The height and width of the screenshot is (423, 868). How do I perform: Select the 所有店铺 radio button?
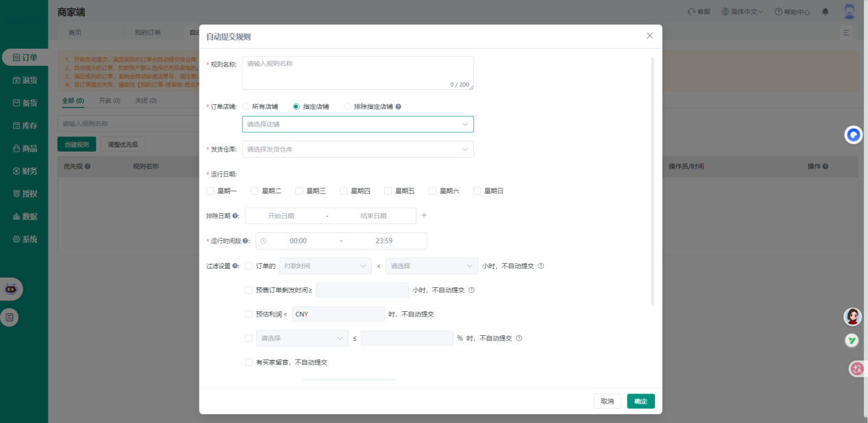tap(246, 107)
